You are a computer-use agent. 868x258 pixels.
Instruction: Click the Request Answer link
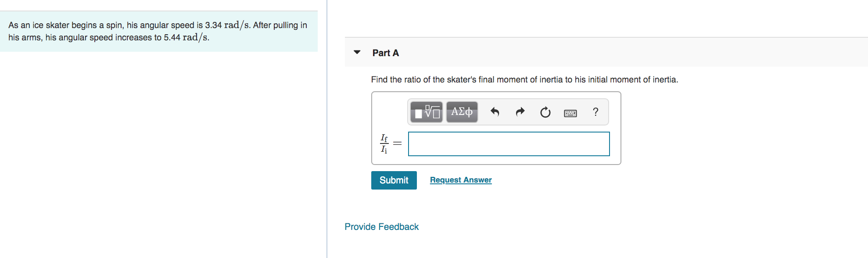[461, 180]
